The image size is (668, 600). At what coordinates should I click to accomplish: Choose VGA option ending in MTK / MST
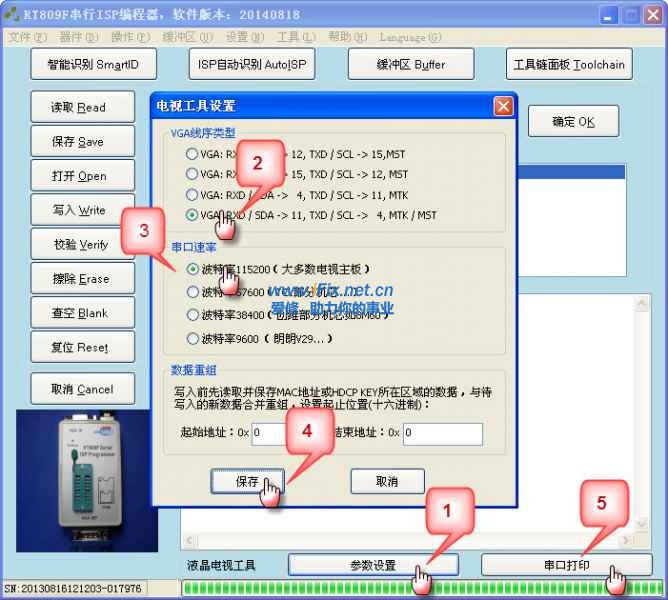(x=192, y=215)
